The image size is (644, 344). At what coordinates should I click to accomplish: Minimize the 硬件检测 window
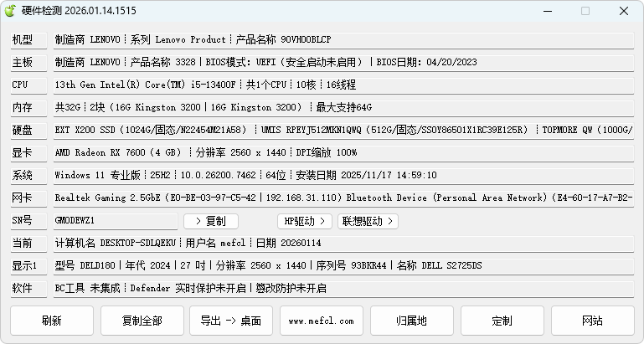click(x=546, y=11)
